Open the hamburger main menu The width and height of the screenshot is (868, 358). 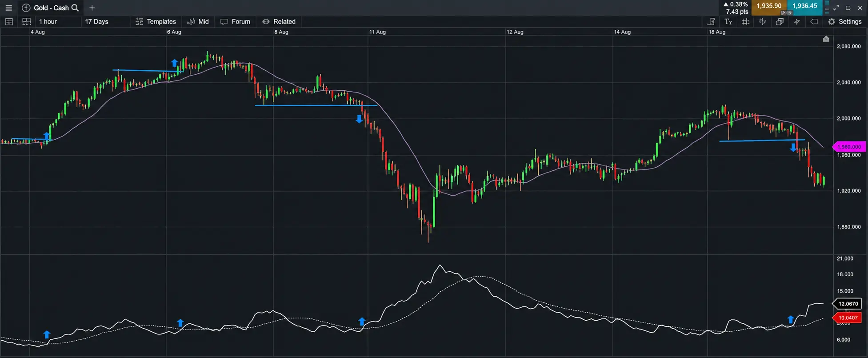click(x=8, y=8)
